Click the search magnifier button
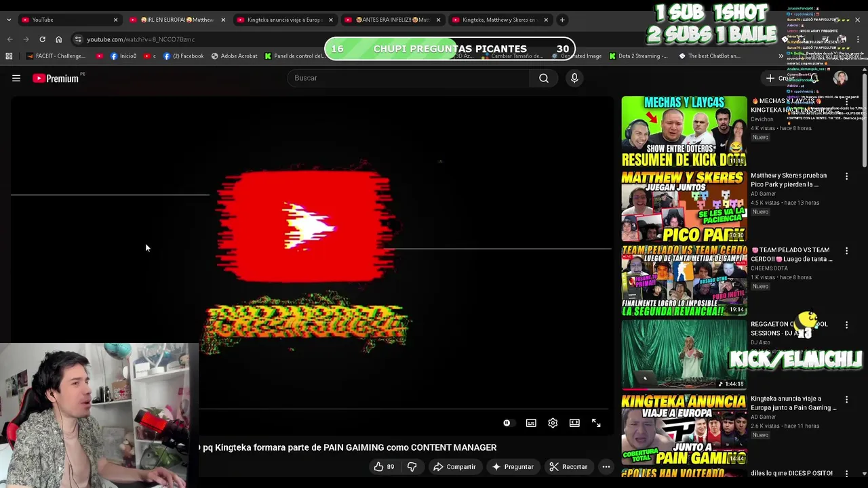Viewport: 868px width, 488px height. click(x=544, y=78)
